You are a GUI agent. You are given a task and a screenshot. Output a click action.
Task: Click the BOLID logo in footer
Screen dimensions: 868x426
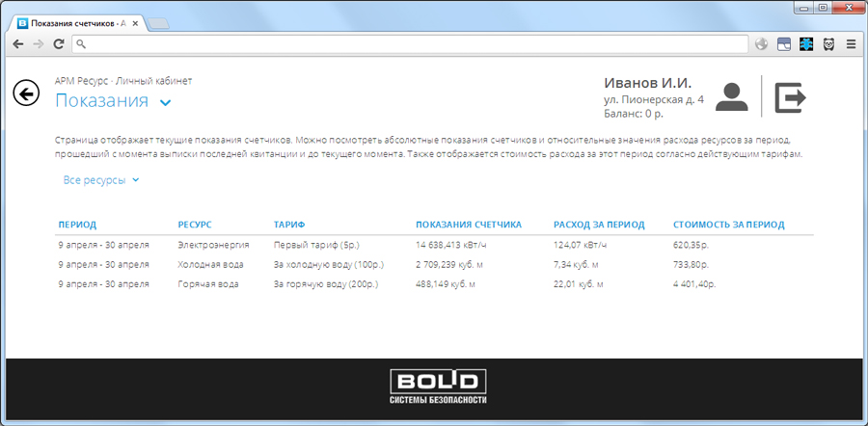point(439,387)
